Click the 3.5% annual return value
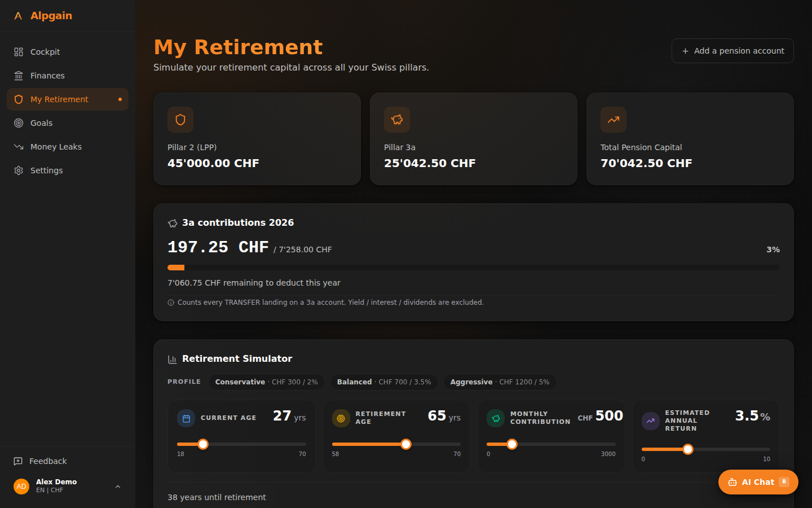Viewport: 812px width, 508px height. (753, 416)
